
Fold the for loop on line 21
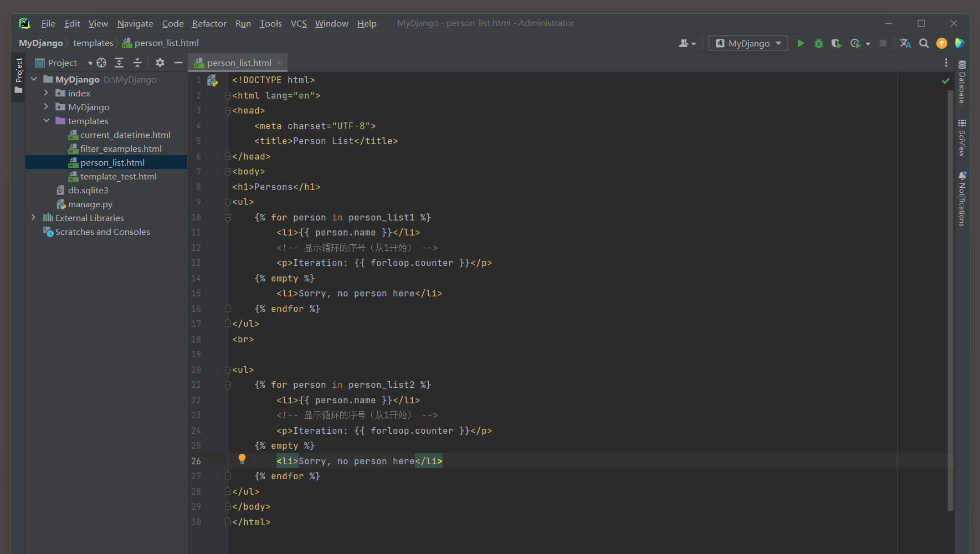[228, 385]
